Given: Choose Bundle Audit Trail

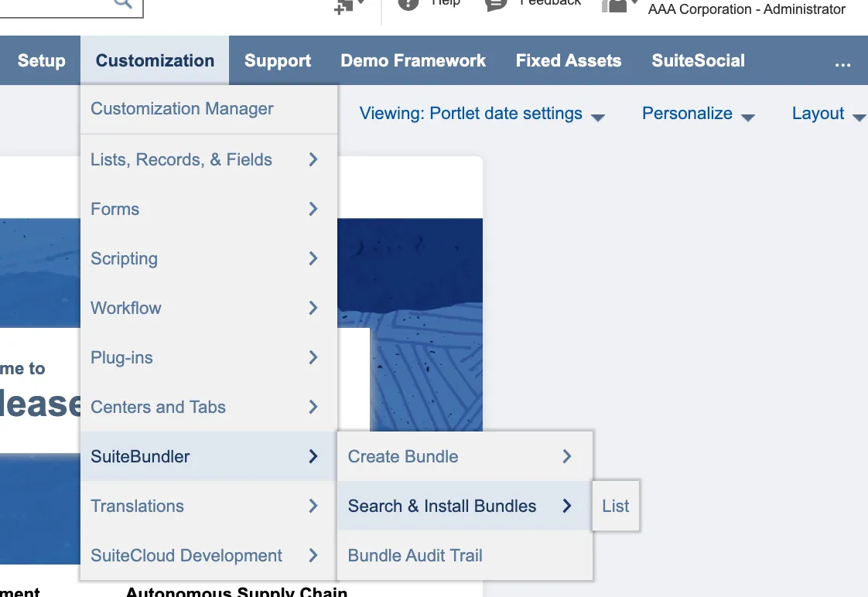Looking at the screenshot, I should (415, 556).
